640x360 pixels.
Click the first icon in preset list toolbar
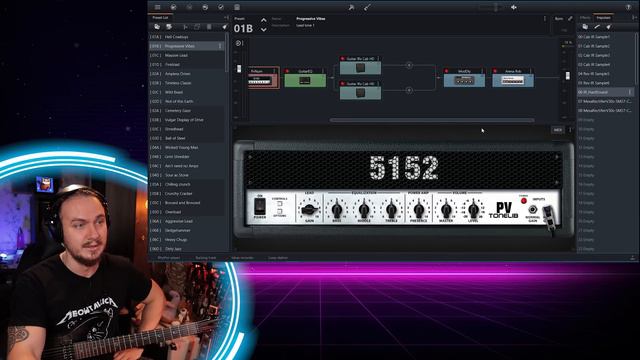tap(157, 27)
